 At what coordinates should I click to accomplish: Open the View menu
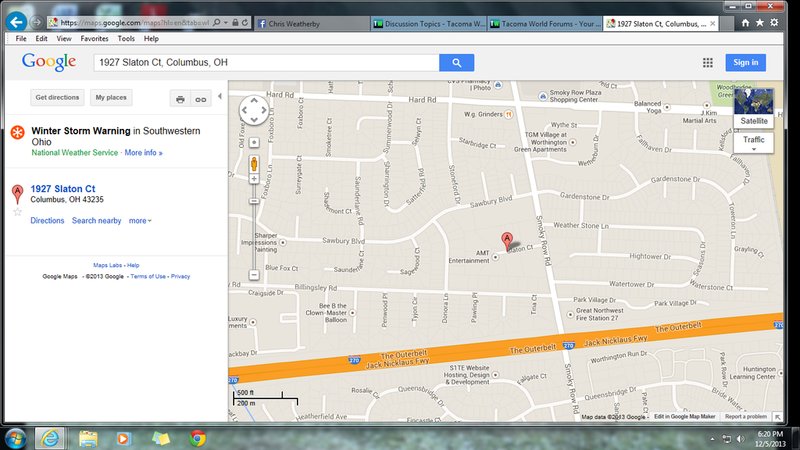click(64, 39)
